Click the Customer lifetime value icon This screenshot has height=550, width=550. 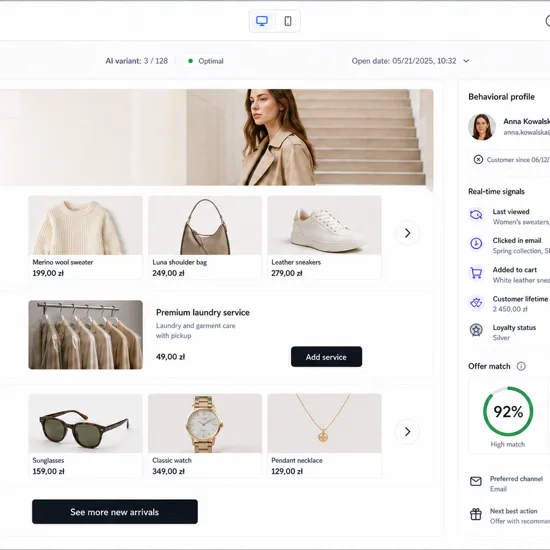476,302
